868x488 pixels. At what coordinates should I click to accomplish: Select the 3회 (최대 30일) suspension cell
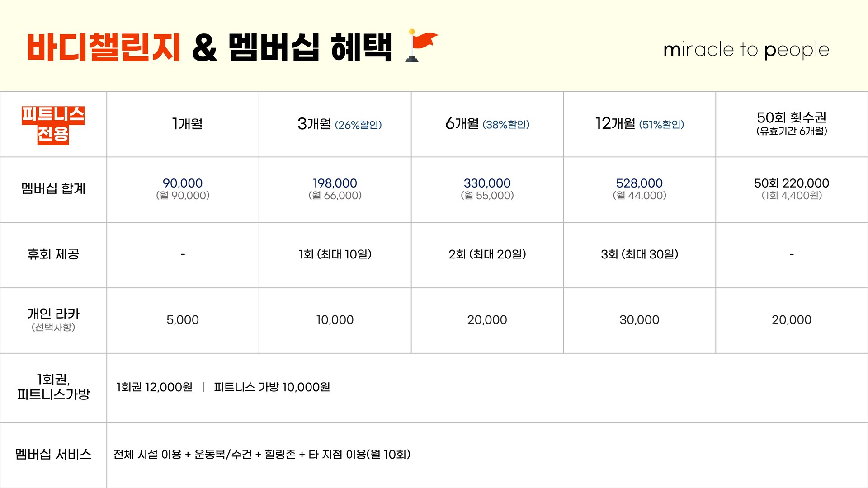click(639, 254)
